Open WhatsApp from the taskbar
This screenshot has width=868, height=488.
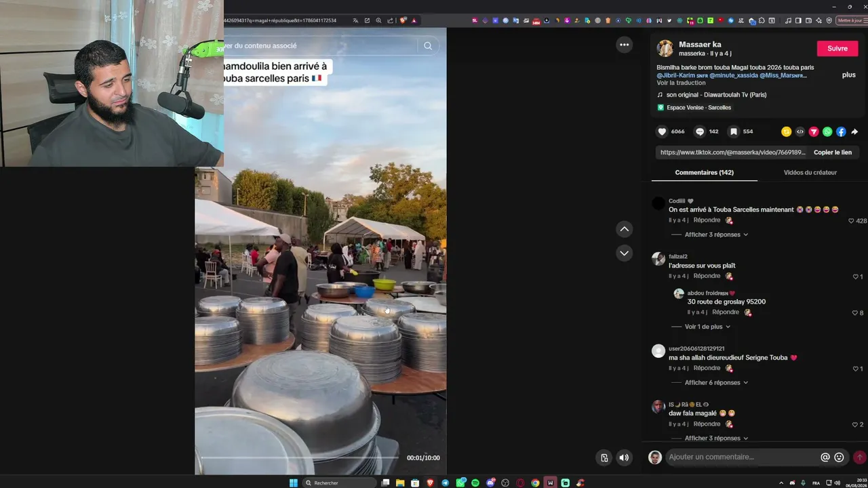click(x=460, y=483)
